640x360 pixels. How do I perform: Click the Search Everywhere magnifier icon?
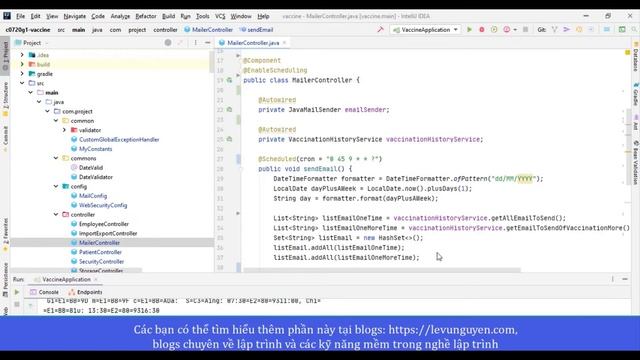634,29
